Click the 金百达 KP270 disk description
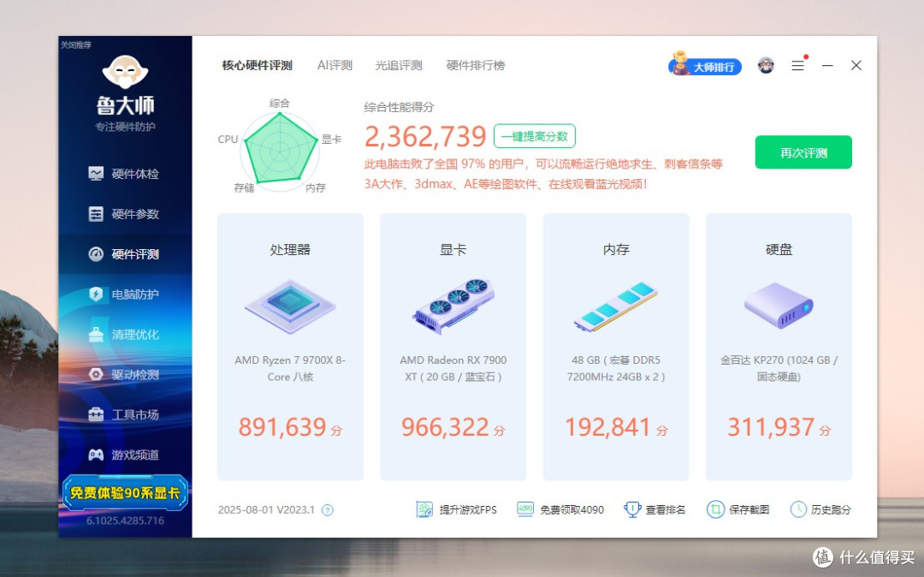924x577 pixels. tap(779, 368)
